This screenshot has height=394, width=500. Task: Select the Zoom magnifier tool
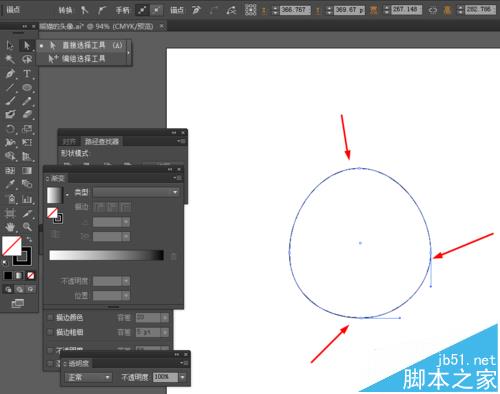click(x=27, y=227)
